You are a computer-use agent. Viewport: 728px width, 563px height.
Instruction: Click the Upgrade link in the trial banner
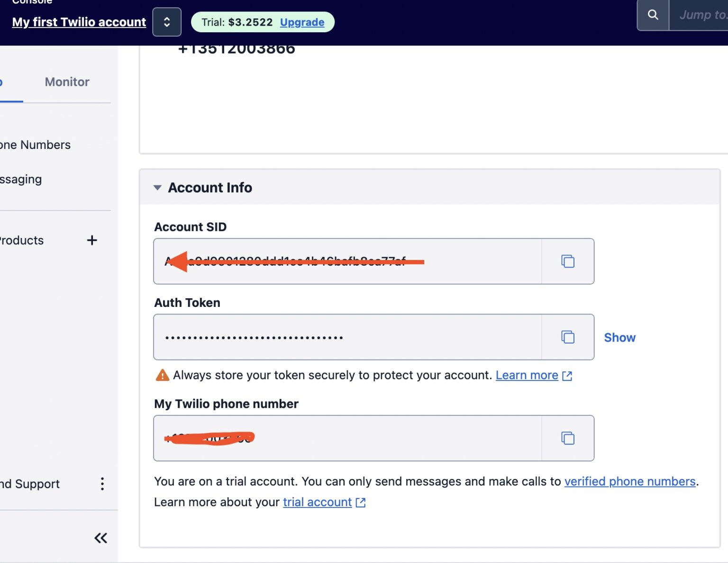pos(302,22)
